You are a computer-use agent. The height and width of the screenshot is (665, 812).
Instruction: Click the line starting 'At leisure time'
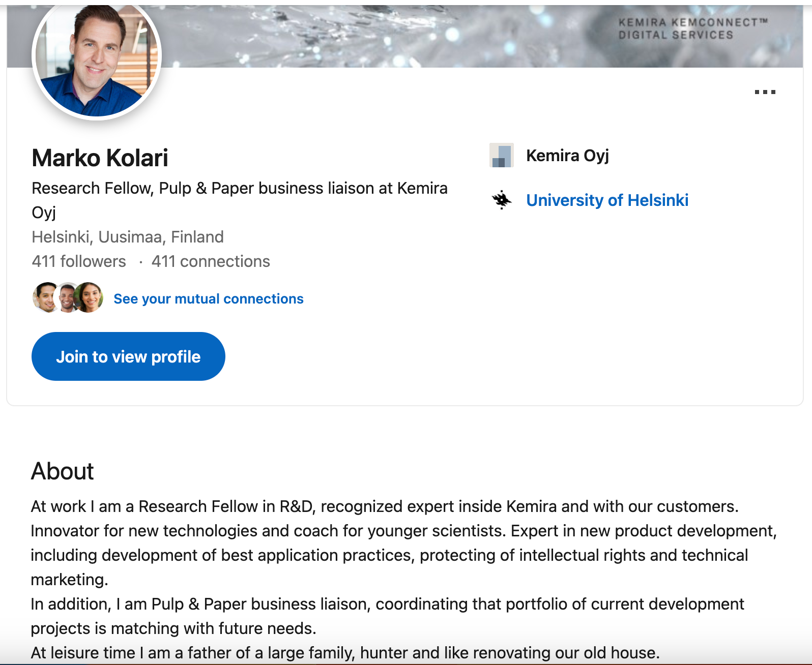pos(345,653)
